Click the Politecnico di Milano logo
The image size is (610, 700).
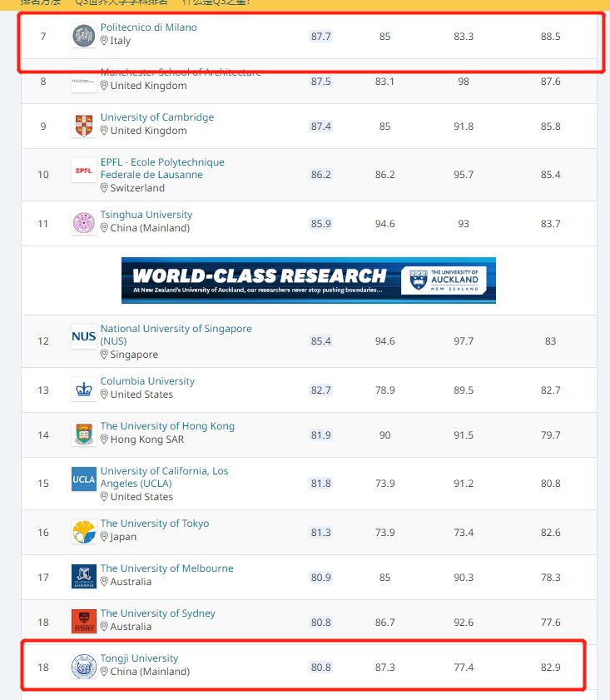[84, 36]
